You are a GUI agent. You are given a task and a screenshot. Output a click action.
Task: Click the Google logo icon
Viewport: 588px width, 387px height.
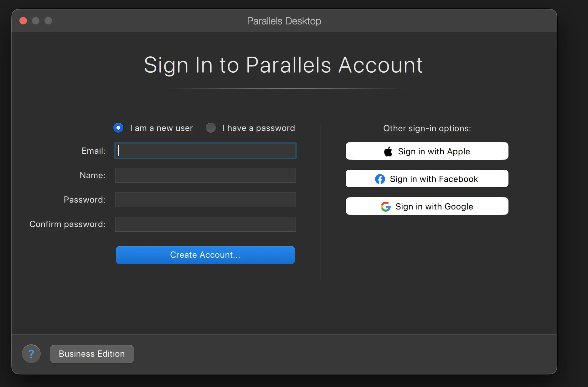click(386, 207)
